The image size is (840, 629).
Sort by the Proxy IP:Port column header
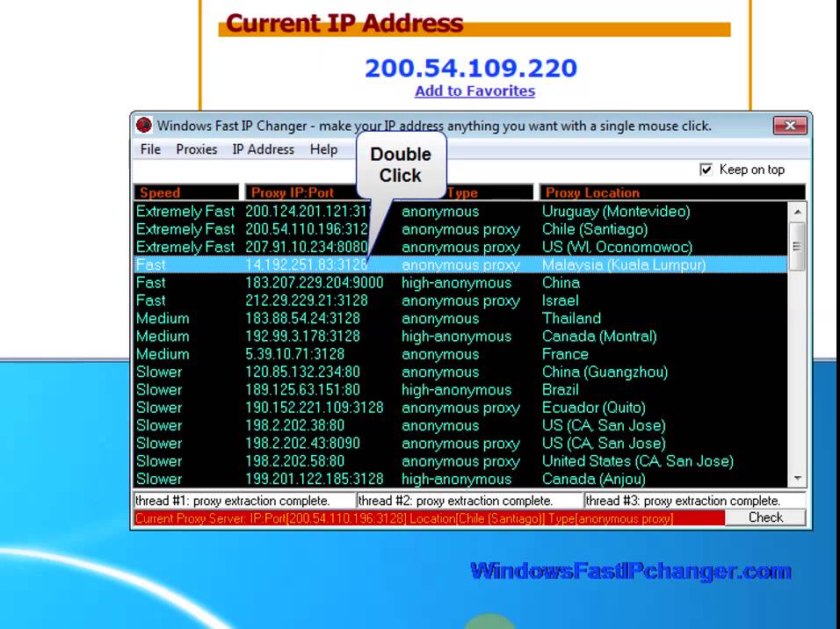pyautogui.click(x=301, y=192)
